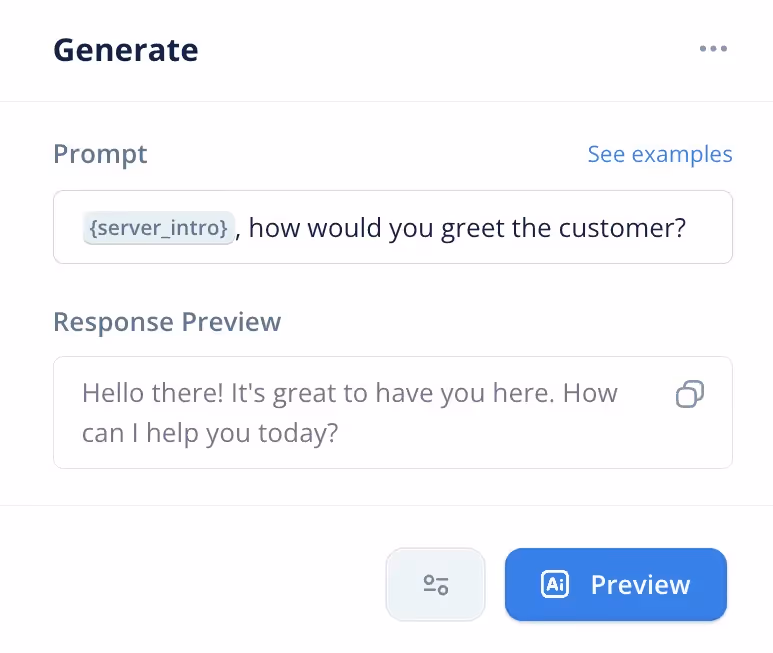Viewport: 773px width, 653px height.
Task: Adjust model parameters via sliders icon
Action: [436, 585]
